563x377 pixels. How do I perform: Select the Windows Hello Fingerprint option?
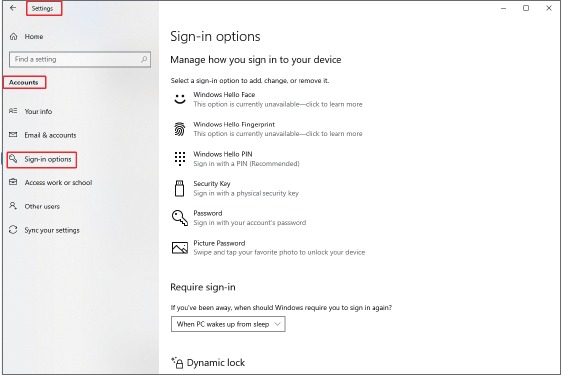(267, 129)
